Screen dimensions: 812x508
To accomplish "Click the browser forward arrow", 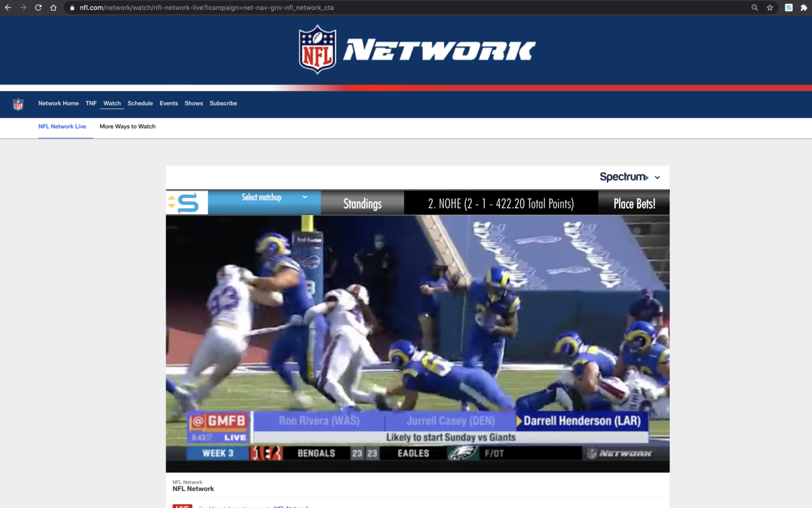I will coord(23,8).
